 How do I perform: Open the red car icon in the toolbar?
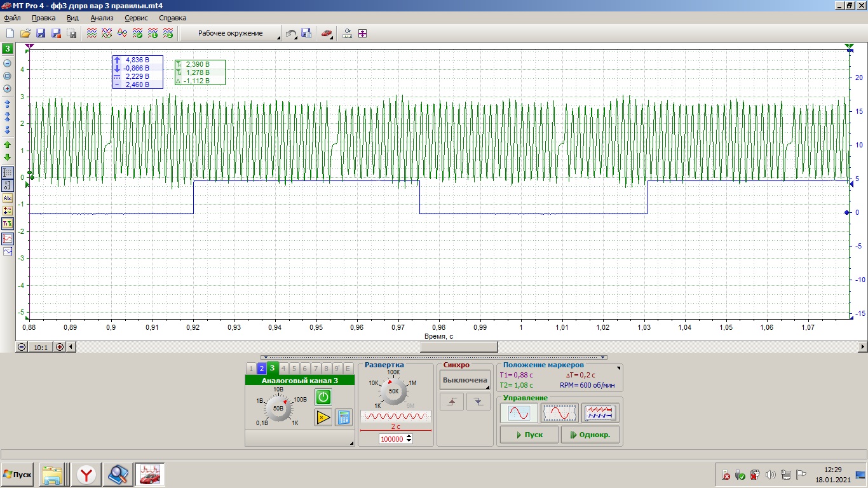[327, 33]
